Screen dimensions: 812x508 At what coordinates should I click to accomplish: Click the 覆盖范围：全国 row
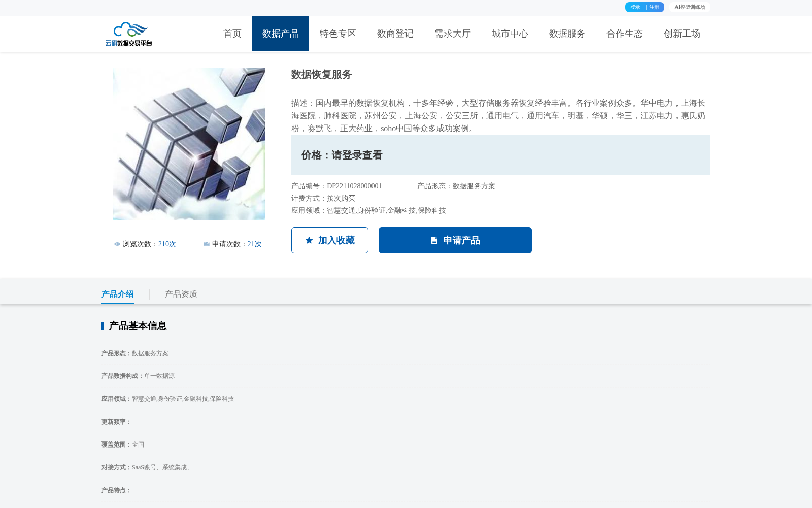pos(123,444)
